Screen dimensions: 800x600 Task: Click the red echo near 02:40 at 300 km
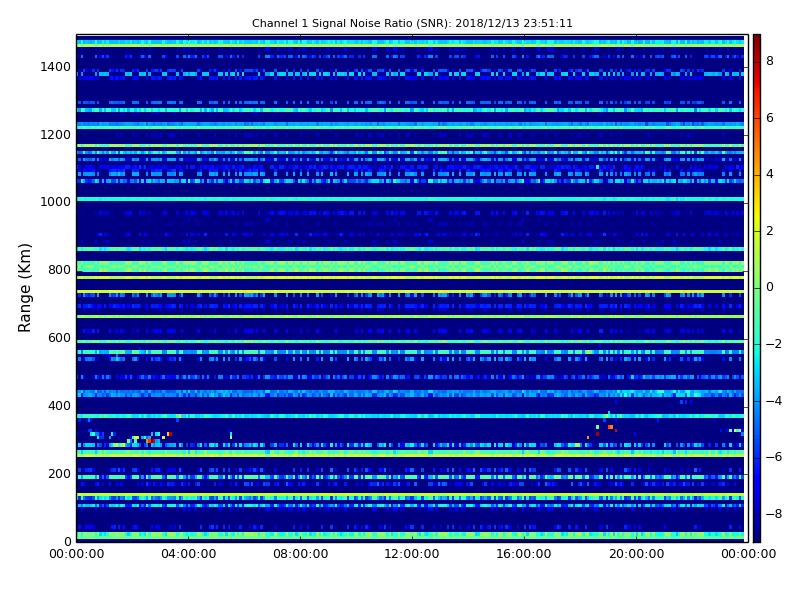[151, 441]
